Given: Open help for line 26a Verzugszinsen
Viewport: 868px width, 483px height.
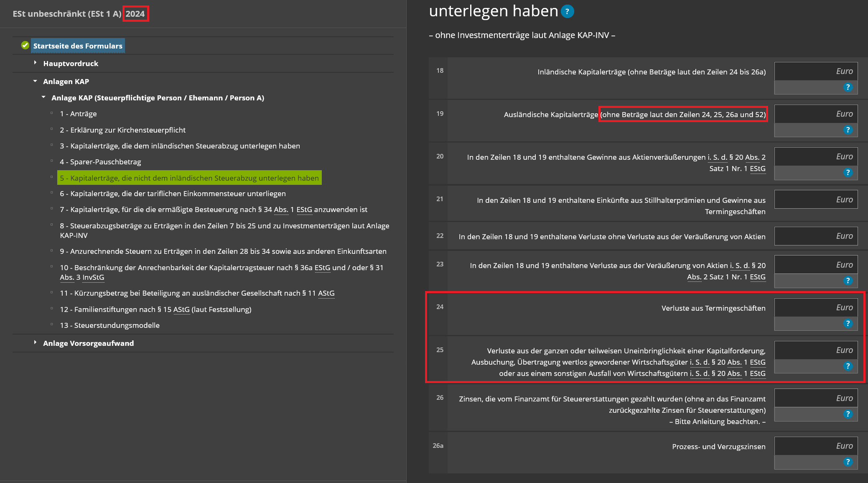Looking at the screenshot, I should coord(848,462).
